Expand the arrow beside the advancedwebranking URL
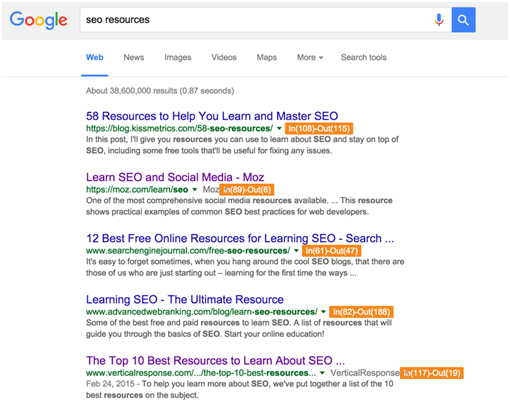 [x=323, y=312]
